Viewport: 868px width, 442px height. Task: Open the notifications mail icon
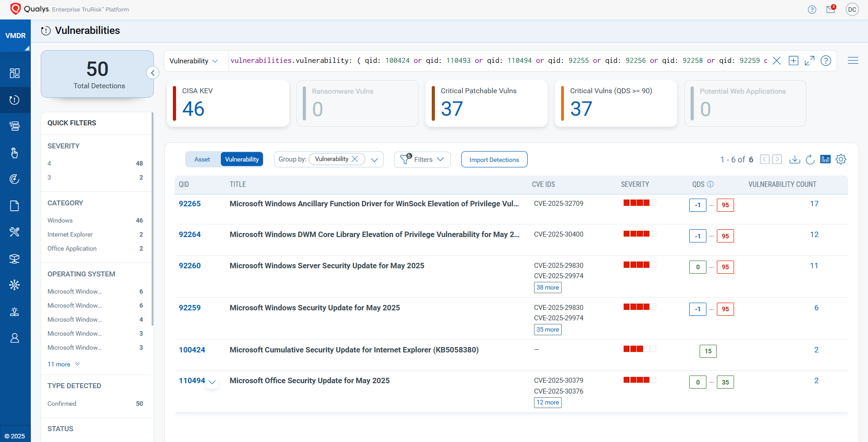[x=831, y=9]
